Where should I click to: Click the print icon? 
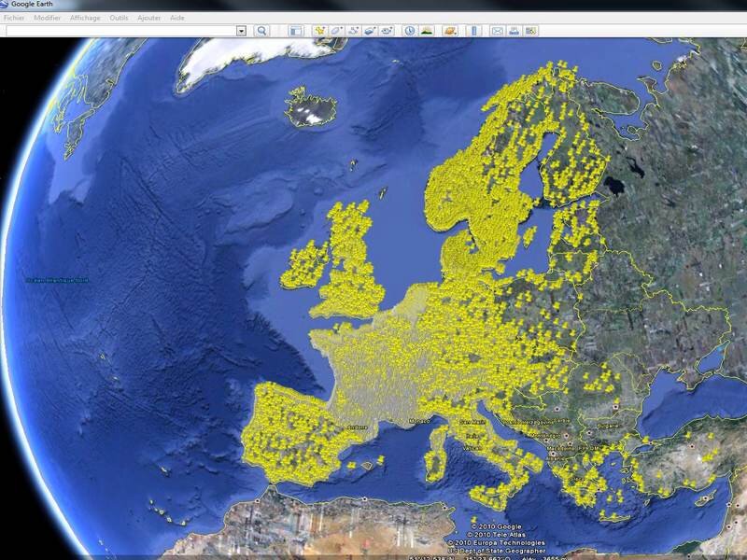tap(514, 31)
